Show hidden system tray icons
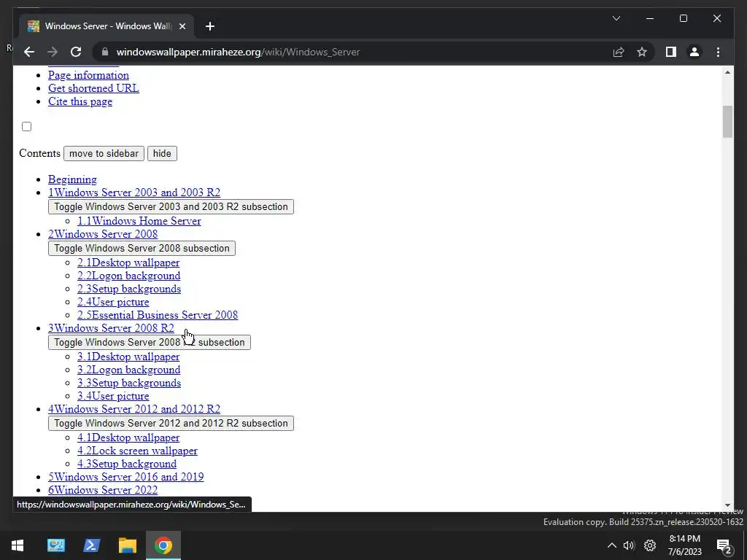The height and width of the screenshot is (560, 747). coord(612,545)
